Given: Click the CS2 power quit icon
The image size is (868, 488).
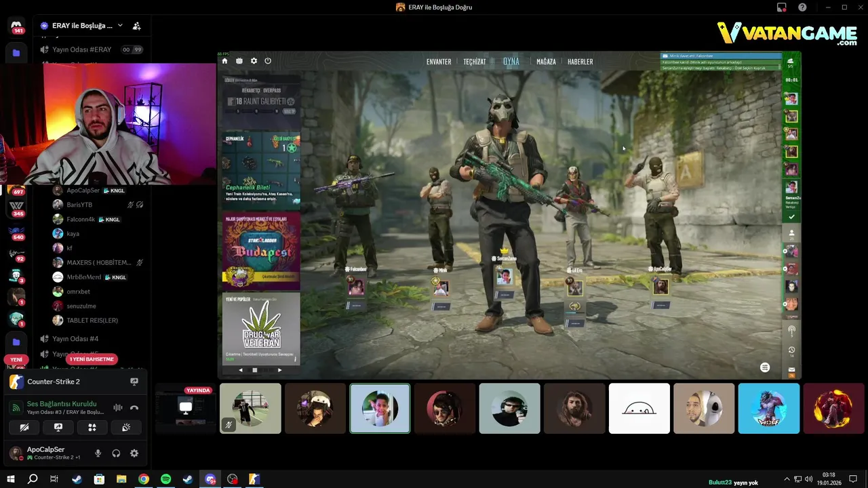Looking at the screenshot, I should (x=268, y=61).
